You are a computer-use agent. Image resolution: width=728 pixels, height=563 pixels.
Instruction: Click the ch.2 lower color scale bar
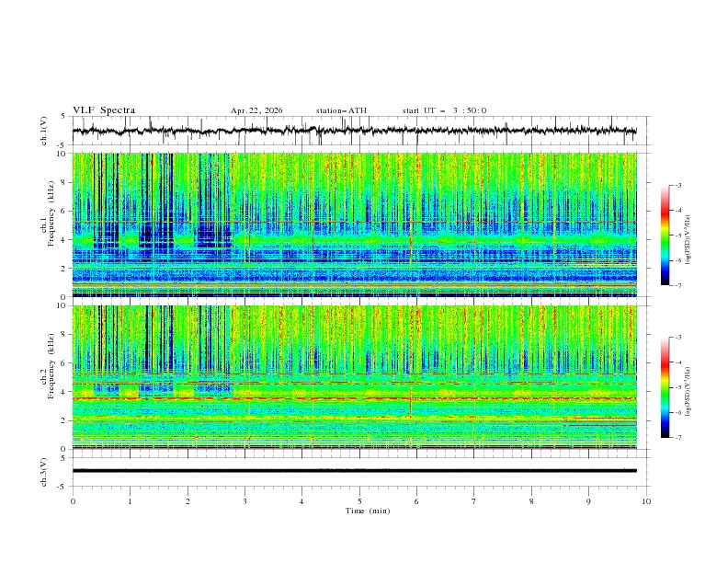pos(665,387)
